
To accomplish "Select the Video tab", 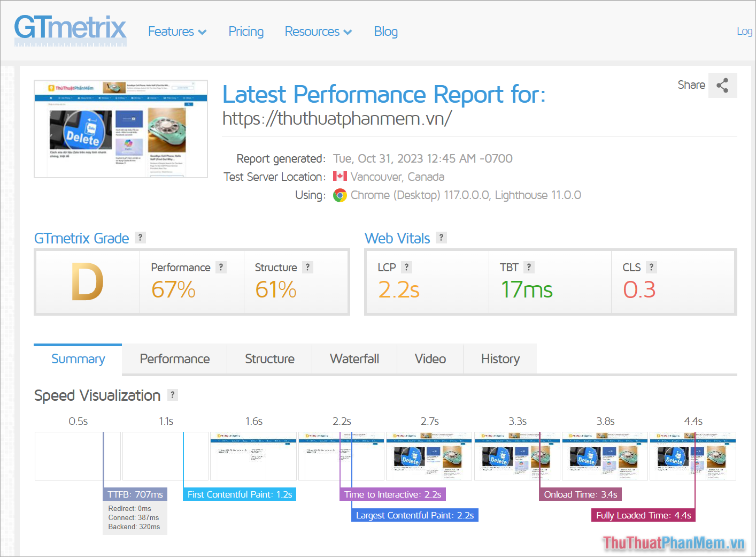I will [x=429, y=358].
